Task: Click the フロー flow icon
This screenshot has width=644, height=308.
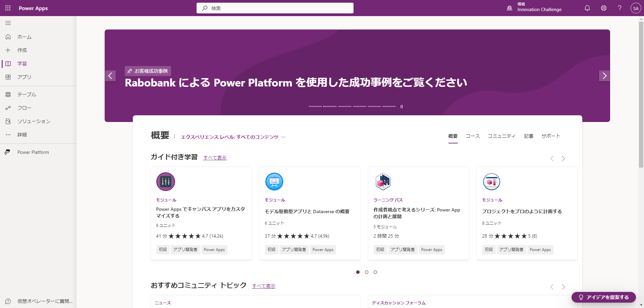Action: tap(8, 108)
